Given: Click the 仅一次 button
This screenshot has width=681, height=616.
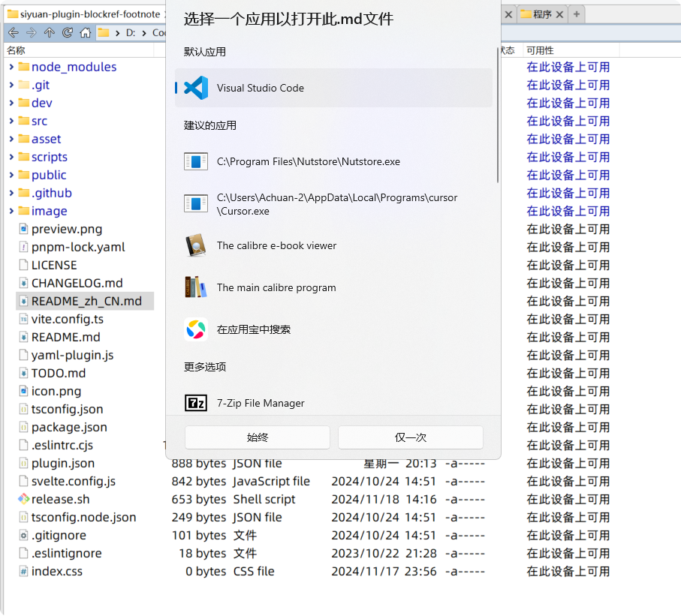Looking at the screenshot, I should [410, 437].
